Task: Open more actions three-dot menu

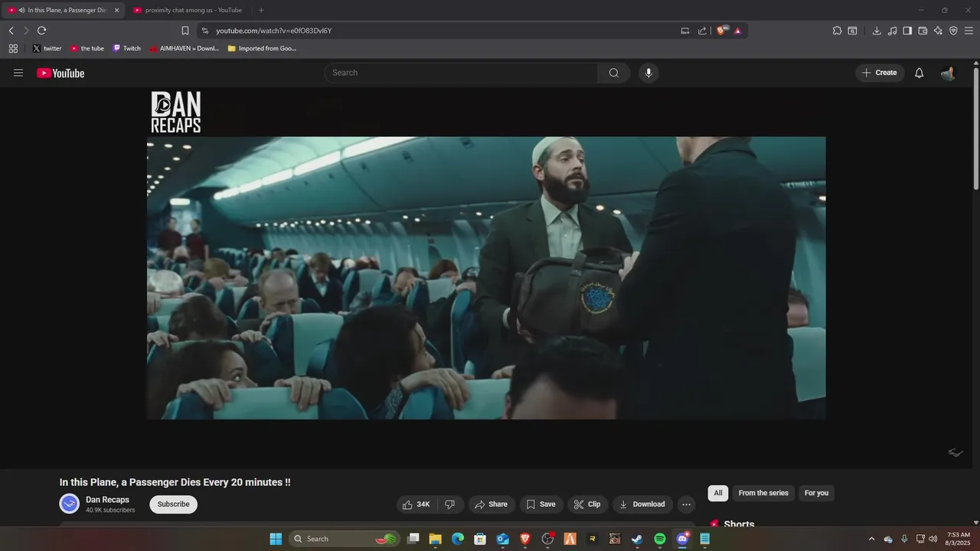Action: pos(686,504)
